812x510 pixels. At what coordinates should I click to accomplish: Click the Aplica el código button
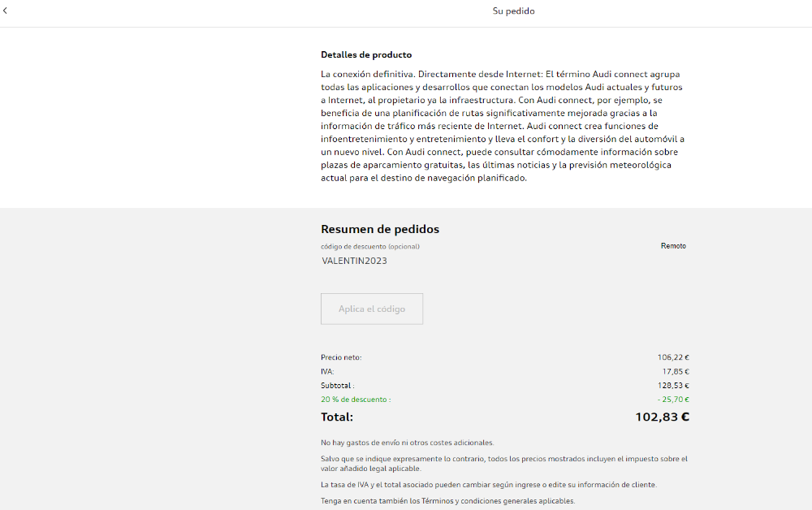pyautogui.click(x=372, y=309)
